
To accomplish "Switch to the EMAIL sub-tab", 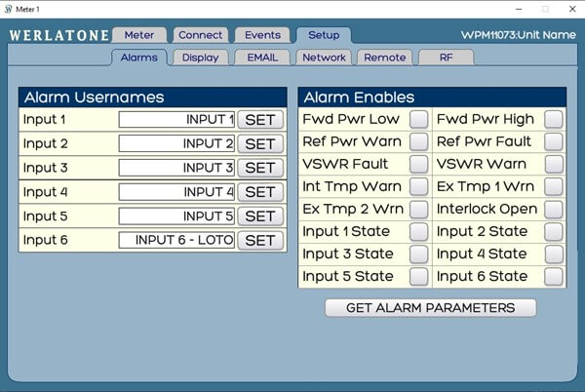I will tap(262, 58).
